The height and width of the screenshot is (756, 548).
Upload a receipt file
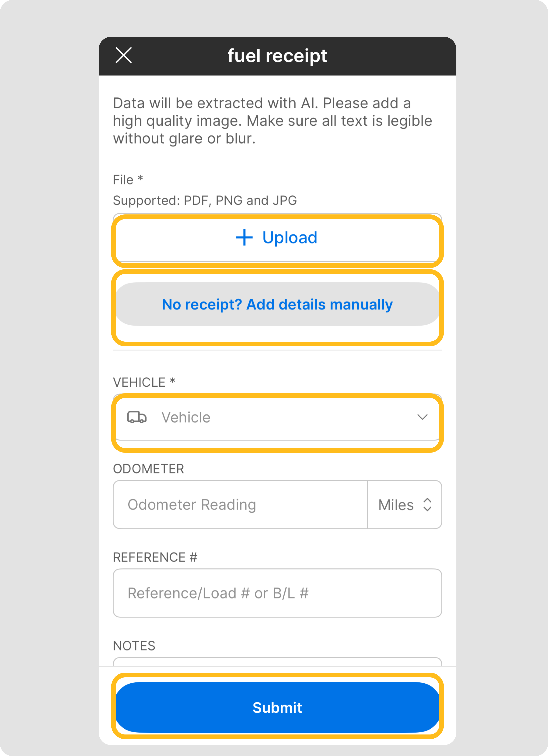pos(278,238)
